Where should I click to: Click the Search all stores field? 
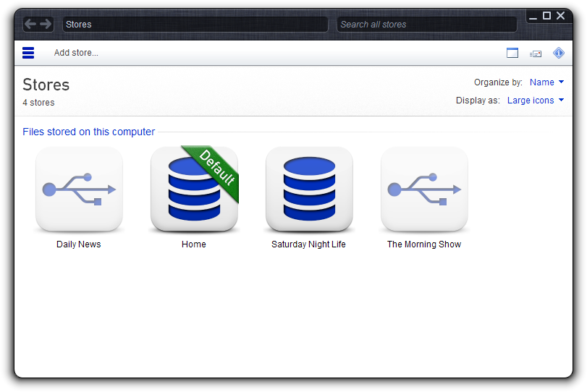427,25
